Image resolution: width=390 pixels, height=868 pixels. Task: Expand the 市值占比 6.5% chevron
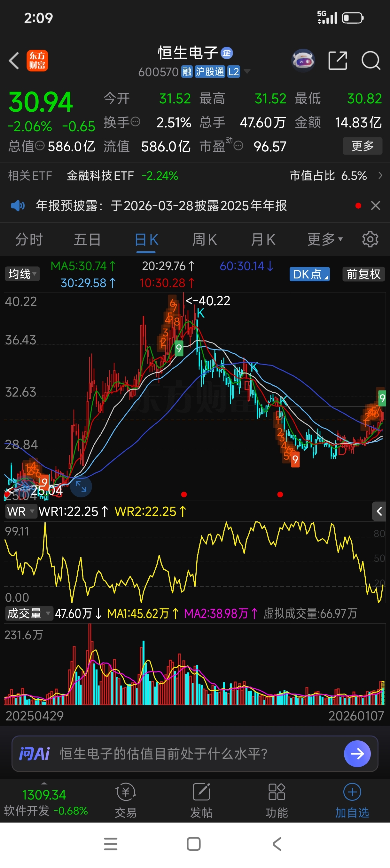click(380, 176)
